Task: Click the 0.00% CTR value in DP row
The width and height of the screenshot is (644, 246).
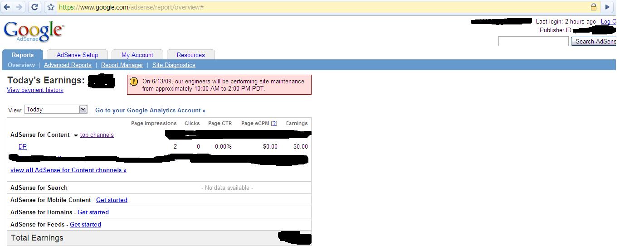Action: [x=223, y=146]
